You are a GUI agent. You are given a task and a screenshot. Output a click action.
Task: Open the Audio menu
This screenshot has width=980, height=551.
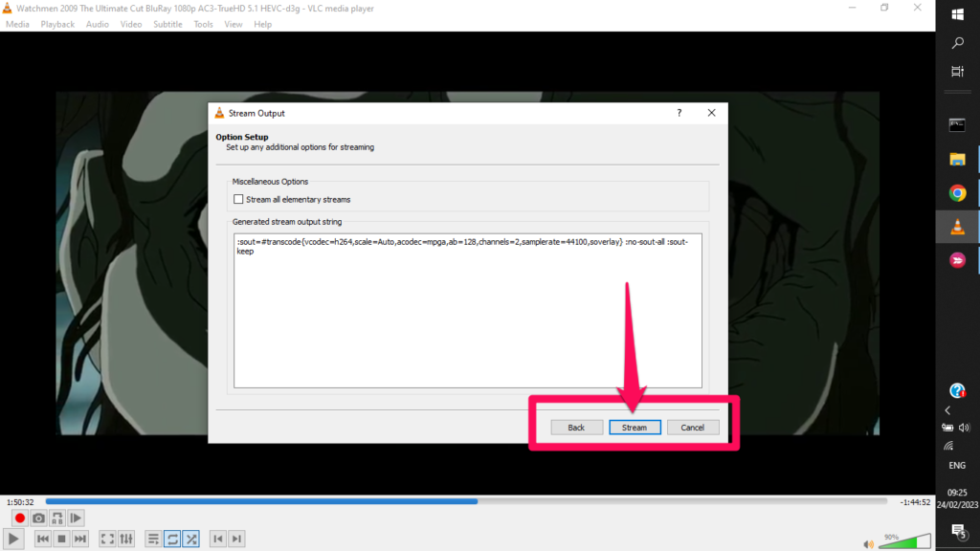pos(97,24)
